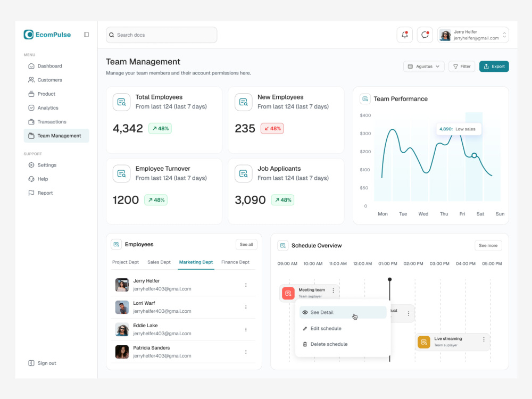Click the current time marker on schedule

(390, 280)
